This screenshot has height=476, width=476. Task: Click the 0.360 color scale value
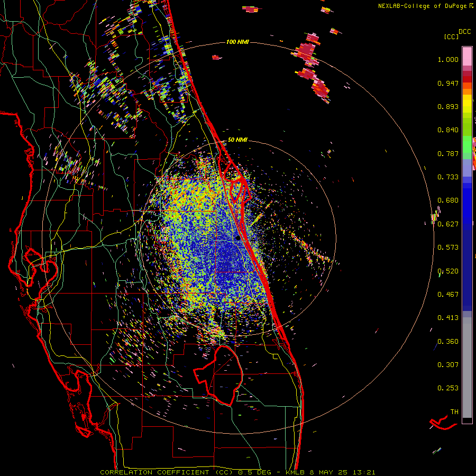click(x=448, y=342)
